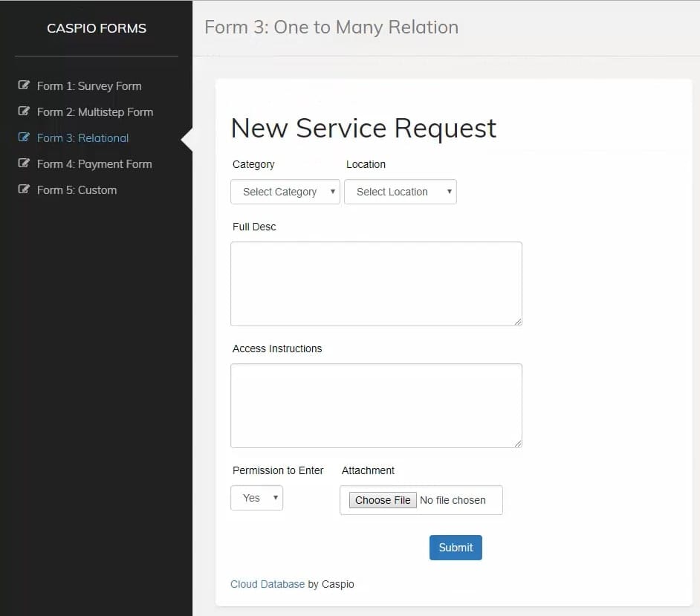Viewport: 700px width, 616px height.
Task: Click the edit icon beside Form 5
Action: [x=24, y=189]
